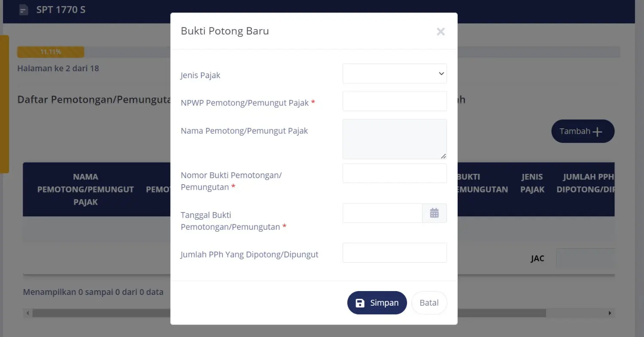Viewport: 644px width, 337px height.
Task: Click the Simpan button to save
Action: point(377,303)
